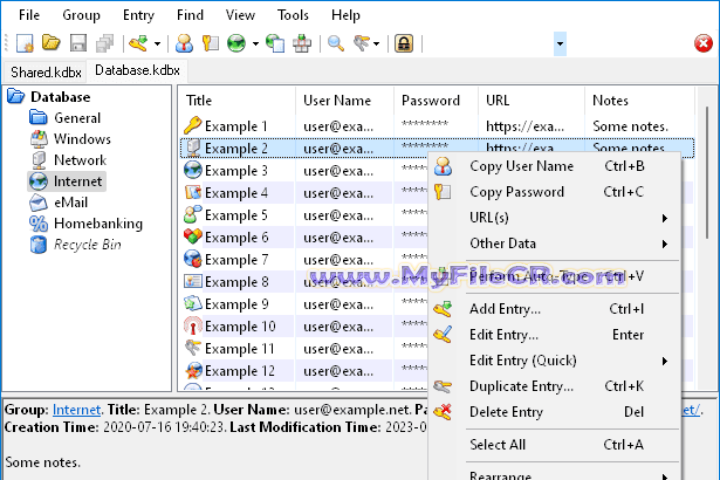The width and height of the screenshot is (720, 480).
Task: Open the View menu
Action: (x=240, y=15)
